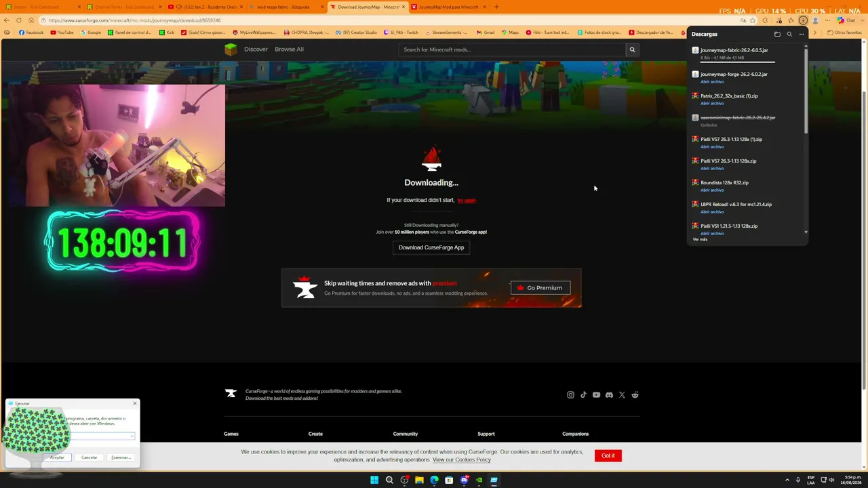Switch to the 'JourneyMap Mod para Minecraft' tab
This screenshot has height=488, width=868.
click(448, 7)
